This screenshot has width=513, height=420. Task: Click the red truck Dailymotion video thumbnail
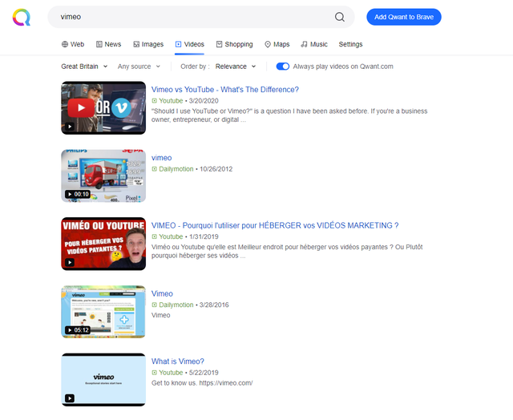pyautogui.click(x=103, y=176)
